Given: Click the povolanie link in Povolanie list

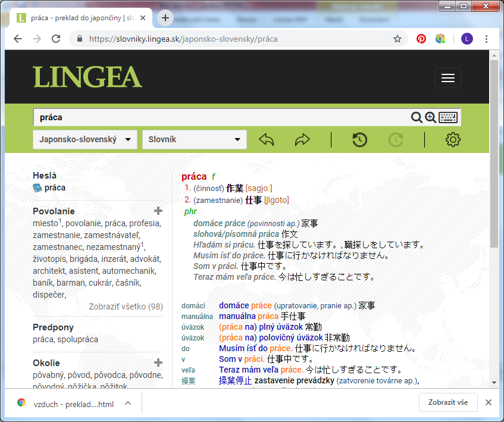Looking at the screenshot, I should tap(83, 223).
